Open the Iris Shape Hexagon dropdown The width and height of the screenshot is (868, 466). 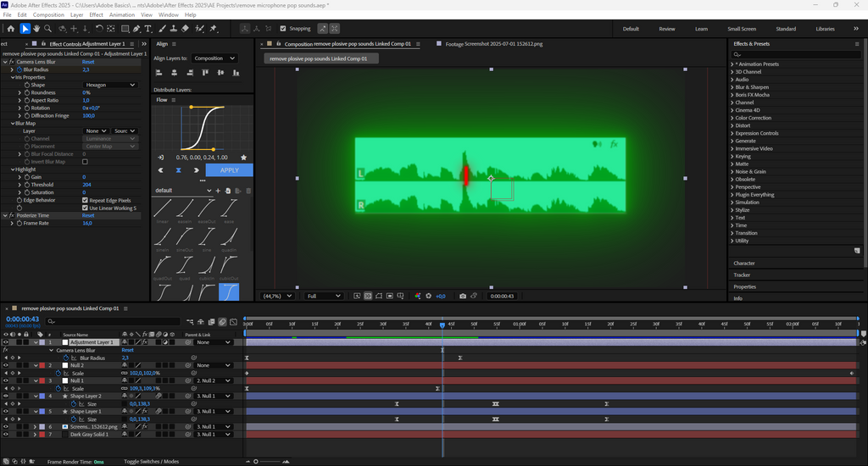tap(109, 85)
